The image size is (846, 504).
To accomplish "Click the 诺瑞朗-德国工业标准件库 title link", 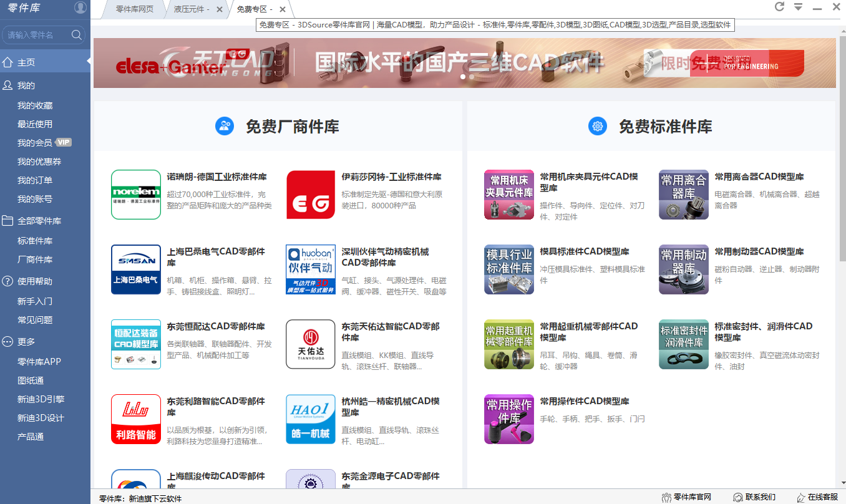I will click(217, 177).
